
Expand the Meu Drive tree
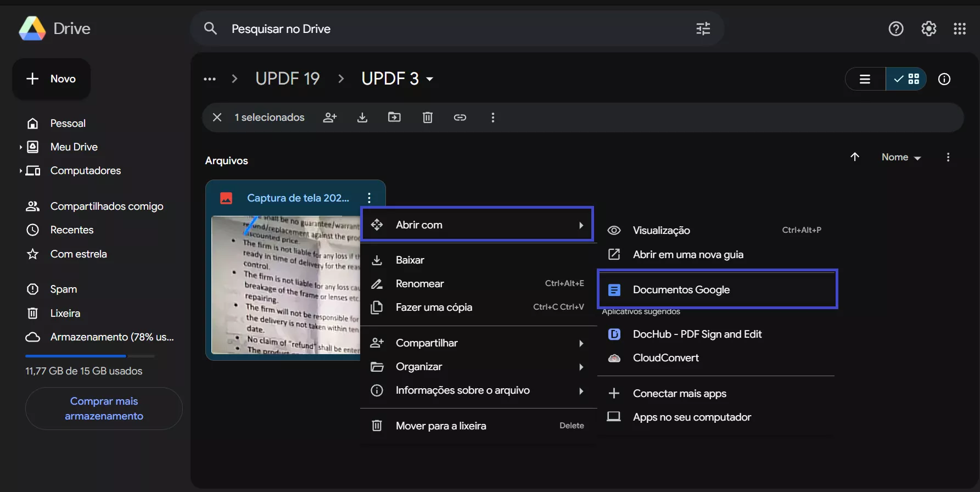pos(21,147)
